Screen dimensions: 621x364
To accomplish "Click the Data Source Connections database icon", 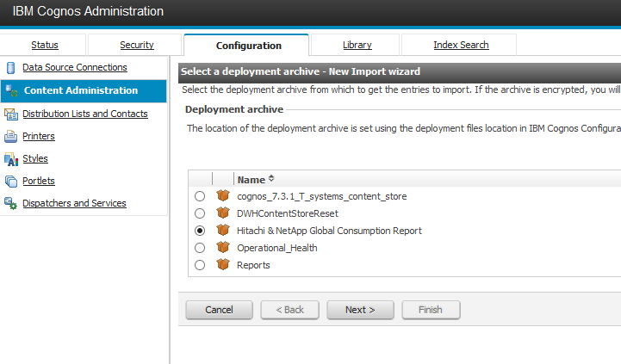I will point(11,67).
